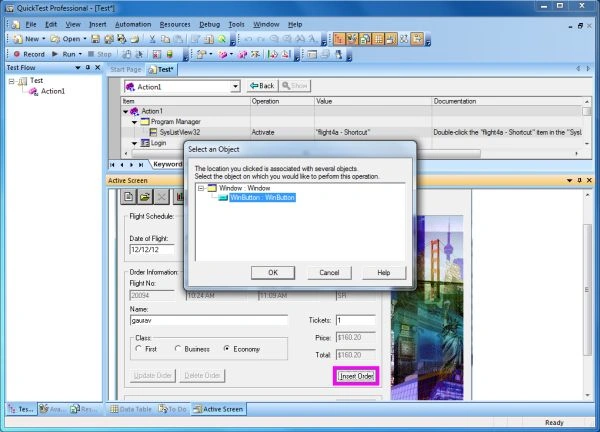
Task: Click Active Screen panel's open-folder icon
Action: (x=145, y=197)
